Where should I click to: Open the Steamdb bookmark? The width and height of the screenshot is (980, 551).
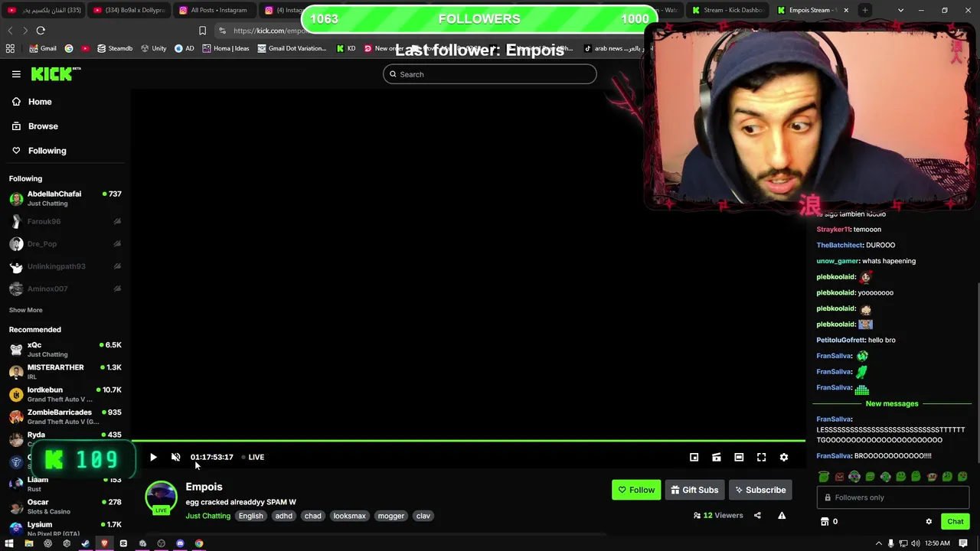[x=114, y=48]
